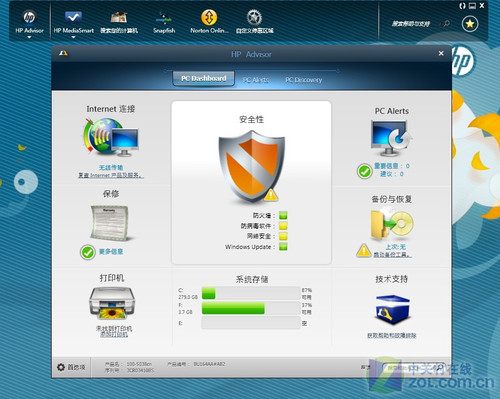
Task: Click the PC Alerts monitor icon
Action: (392, 138)
